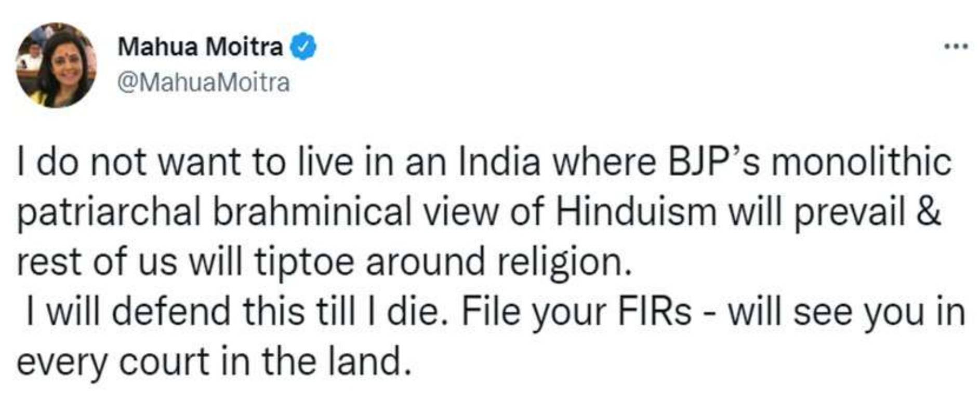
Task: Click the word "monolithic" in the first line
Action: (862, 162)
